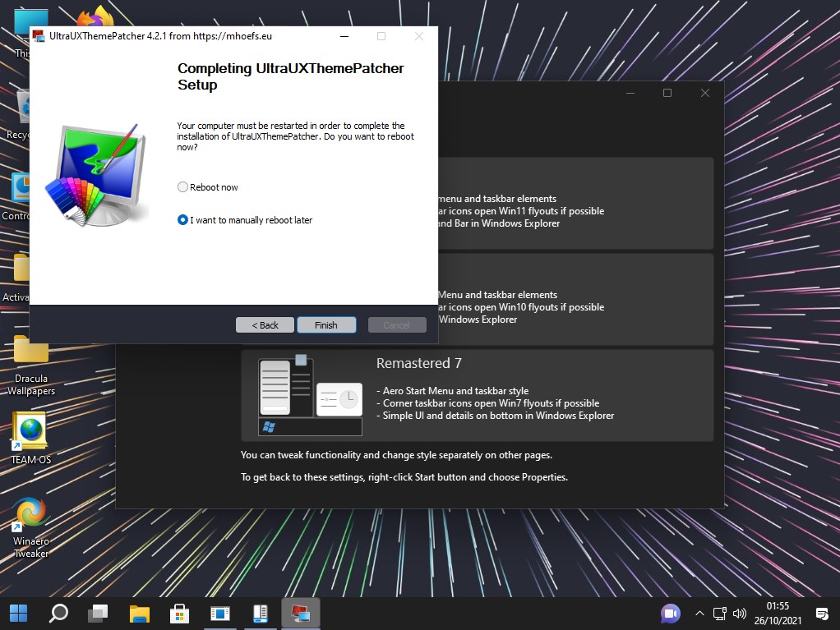Screen dimensions: 840x630
Task: Open Meet Now icon in system tray
Action: (x=670, y=614)
